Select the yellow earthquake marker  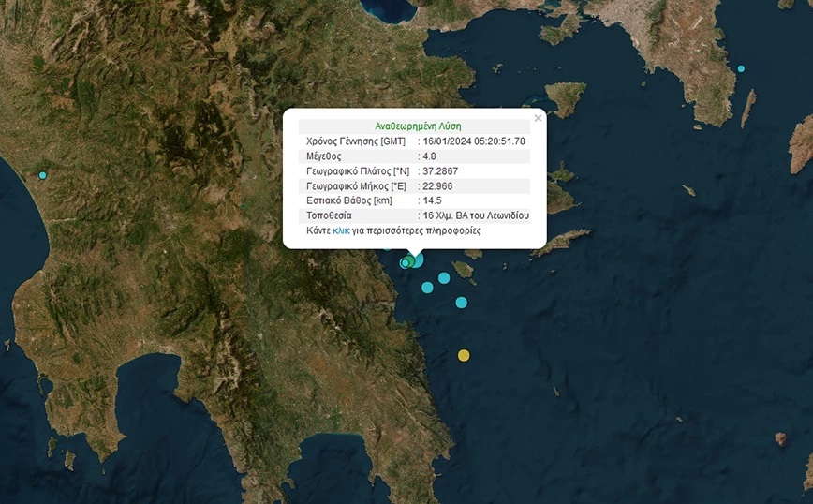click(x=464, y=355)
